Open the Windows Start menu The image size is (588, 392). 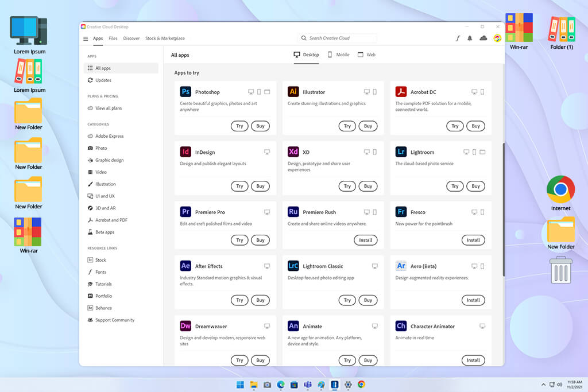coord(241,385)
